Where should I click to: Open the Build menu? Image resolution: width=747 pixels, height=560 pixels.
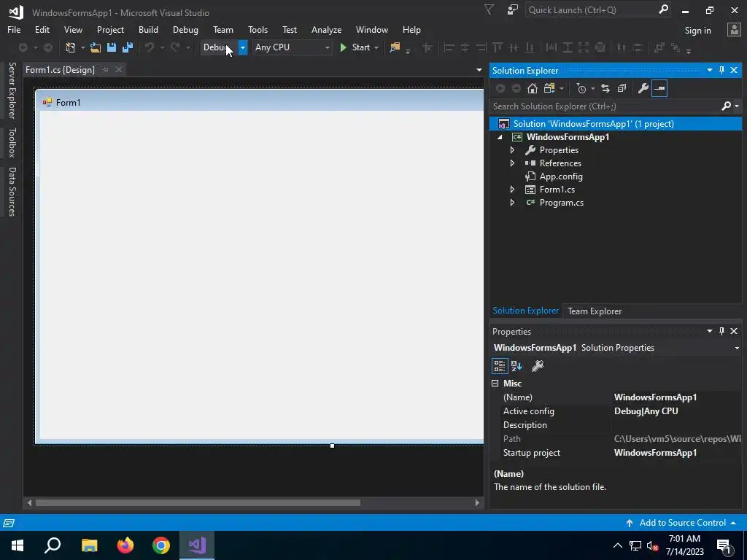coord(148,29)
